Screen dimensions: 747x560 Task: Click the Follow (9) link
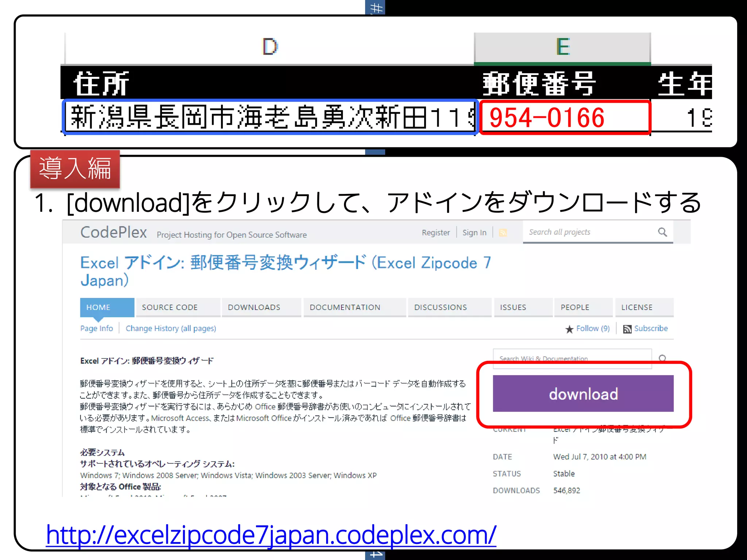[x=593, y=328]
